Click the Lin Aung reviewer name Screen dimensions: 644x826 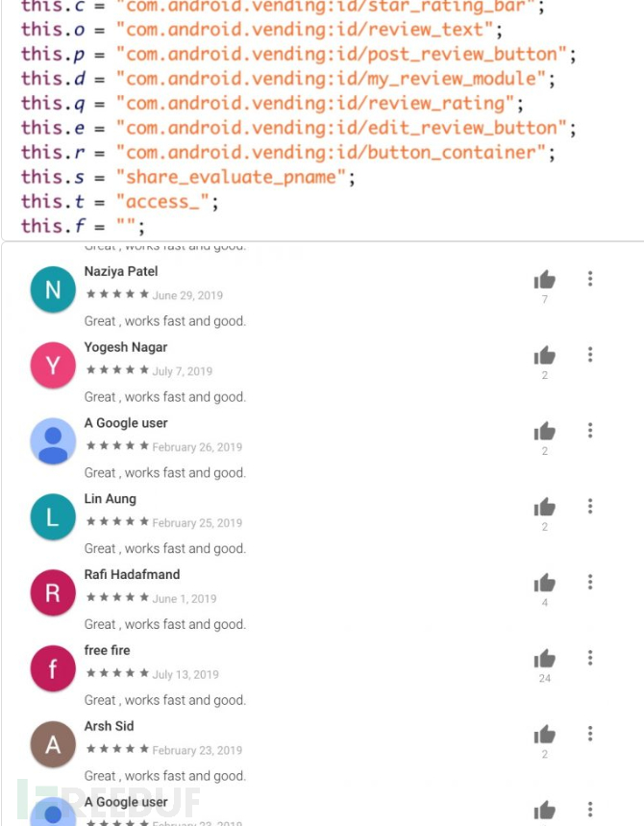110,499
